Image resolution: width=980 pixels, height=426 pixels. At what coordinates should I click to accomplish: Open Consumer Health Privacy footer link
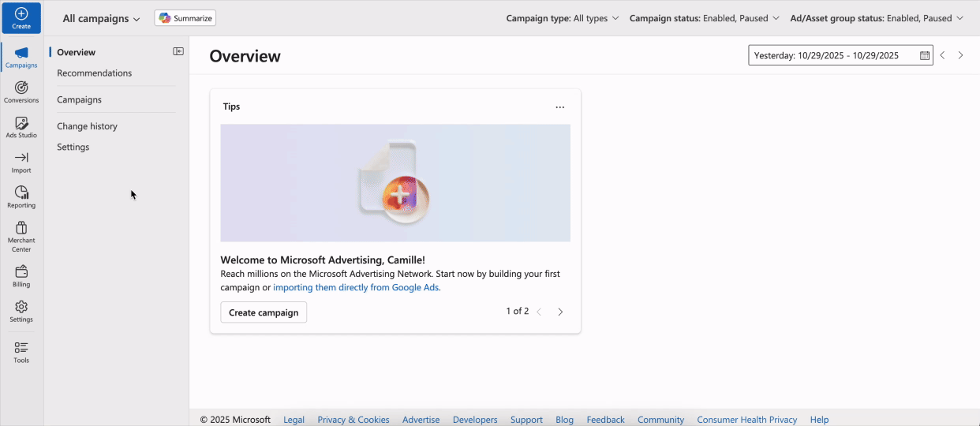747,420
